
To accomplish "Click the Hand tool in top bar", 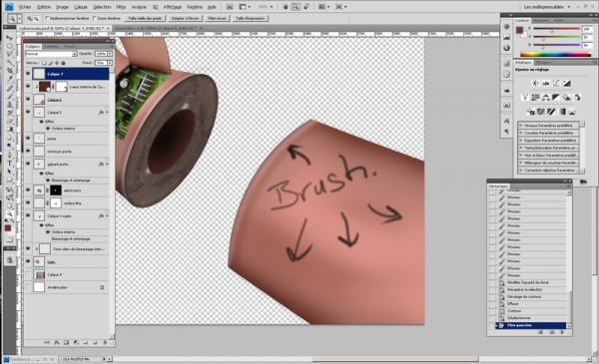I will (x=287, y=7).
